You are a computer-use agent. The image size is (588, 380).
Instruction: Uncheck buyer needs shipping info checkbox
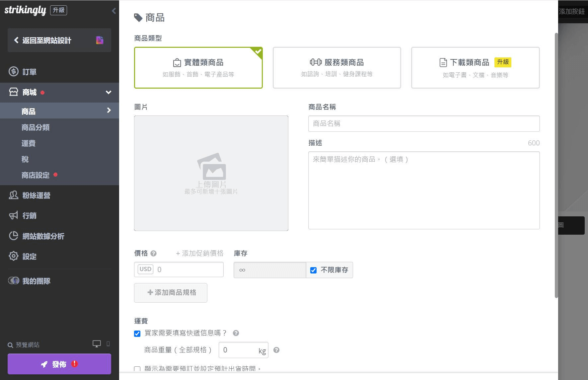point(137,334)
